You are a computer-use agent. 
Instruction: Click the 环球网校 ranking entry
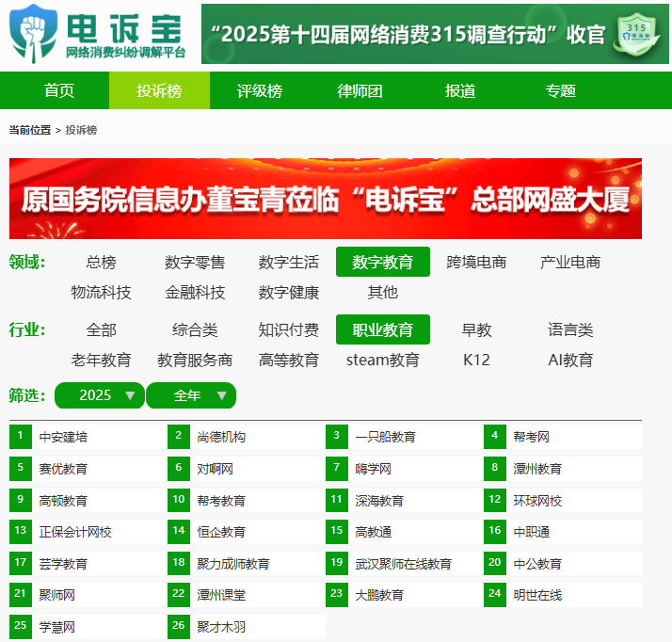537,501
